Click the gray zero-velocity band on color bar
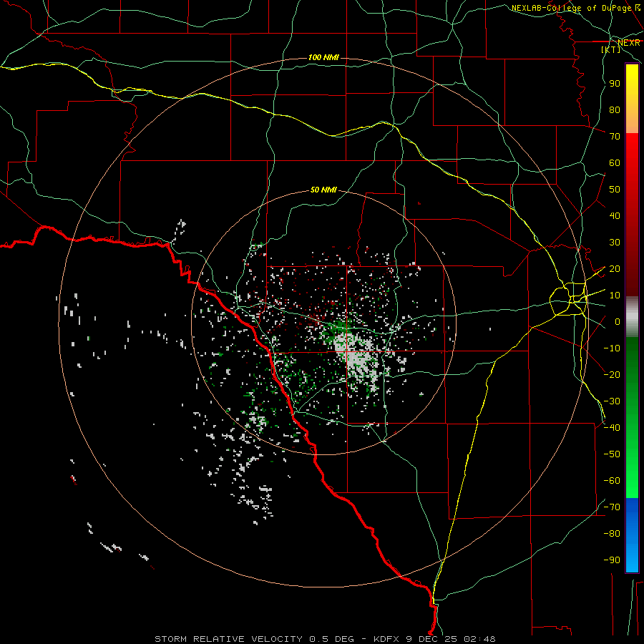Viewport: 644px width, 644px height. pos(632,316)
